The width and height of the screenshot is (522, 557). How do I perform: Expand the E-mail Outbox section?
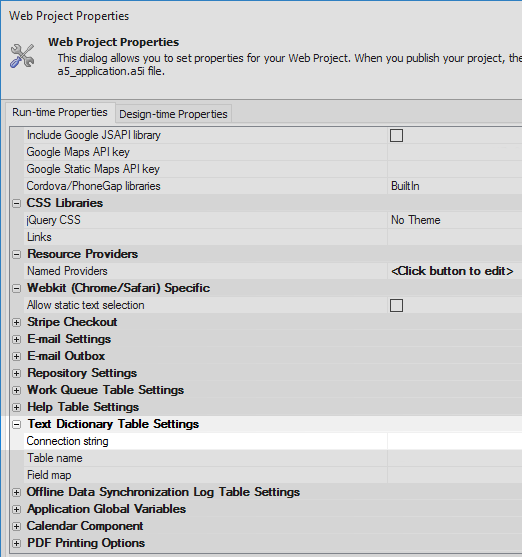[x=16, y=356]
